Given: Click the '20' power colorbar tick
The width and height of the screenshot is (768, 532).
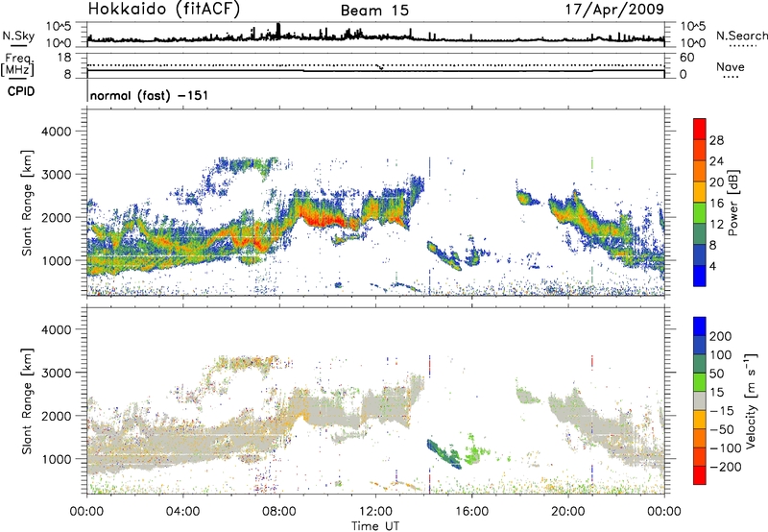Looking at the screenshot, I should [x=716, y=182].
